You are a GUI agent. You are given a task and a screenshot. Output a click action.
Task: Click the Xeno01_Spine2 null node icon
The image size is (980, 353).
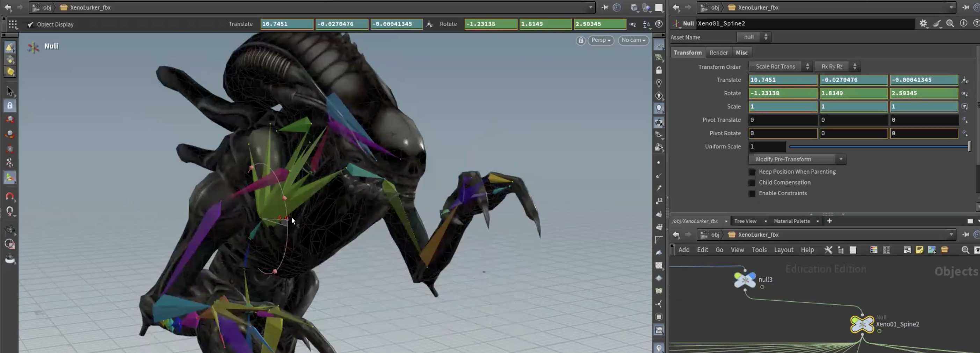coord(862,324)
